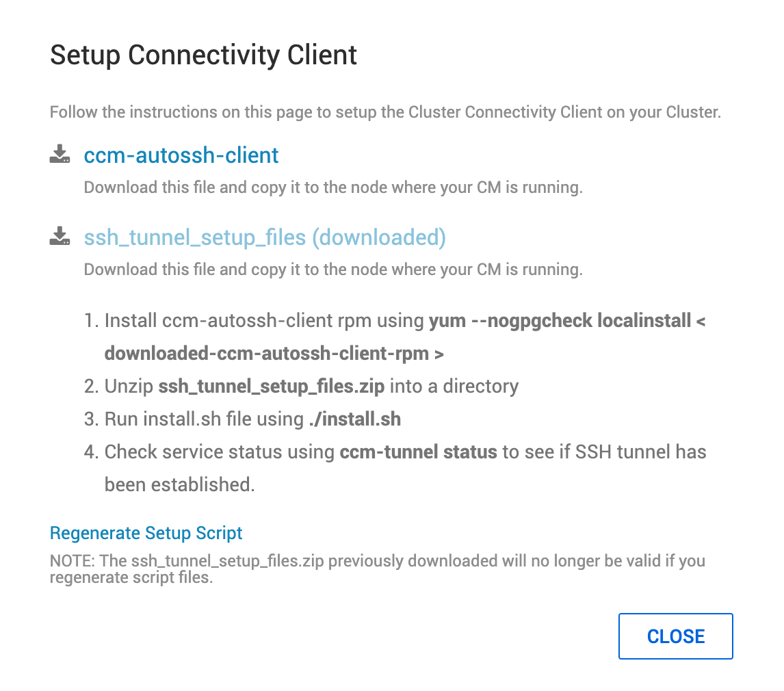
Task: Select the ssh_tunnel_setup_files.zip bold text
Action: coord(270,386)
